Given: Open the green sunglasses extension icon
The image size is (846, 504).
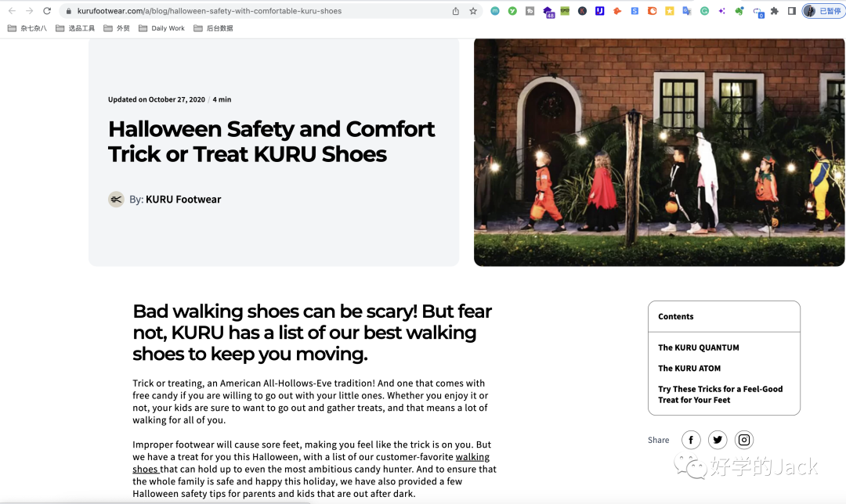Looking at the screenshot, I should 565,11.
